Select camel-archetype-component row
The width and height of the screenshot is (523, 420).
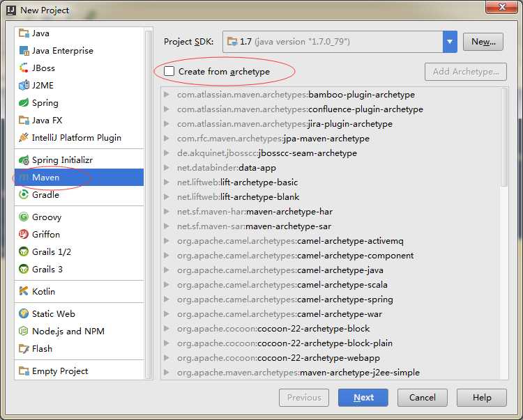coord(331,256)
